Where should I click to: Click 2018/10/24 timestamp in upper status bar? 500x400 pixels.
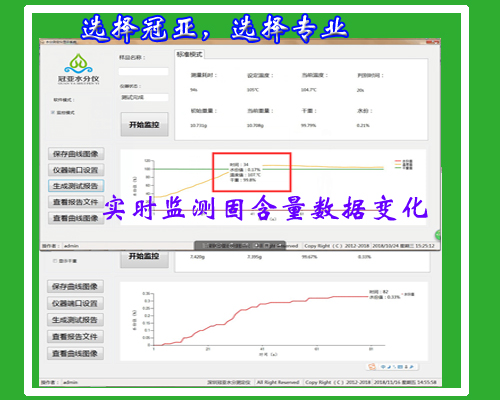pos(403,246)
